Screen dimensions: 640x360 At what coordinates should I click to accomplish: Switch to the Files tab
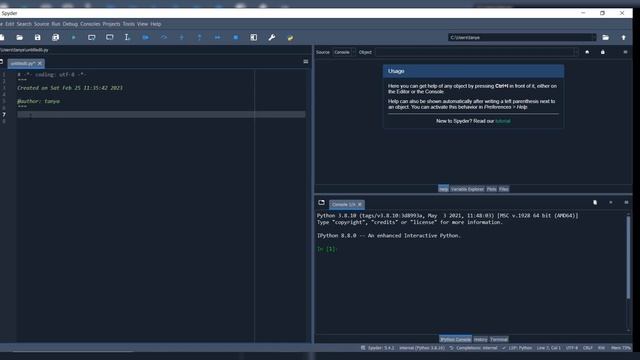point(504,189)
